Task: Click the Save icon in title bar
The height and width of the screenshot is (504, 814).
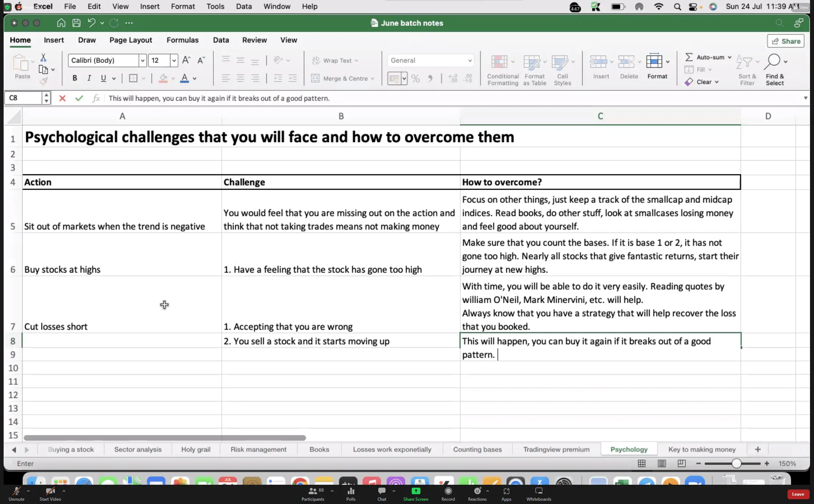Action: 76,23
